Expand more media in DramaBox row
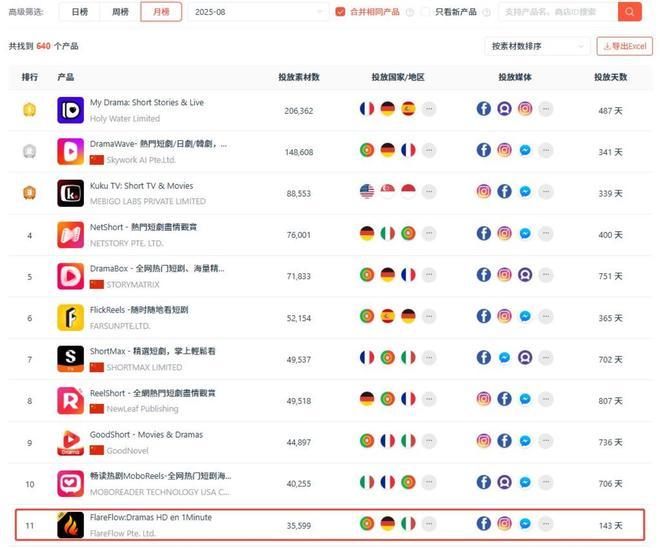The height and width of the screenshot is (548, 660). pos(546,275)
